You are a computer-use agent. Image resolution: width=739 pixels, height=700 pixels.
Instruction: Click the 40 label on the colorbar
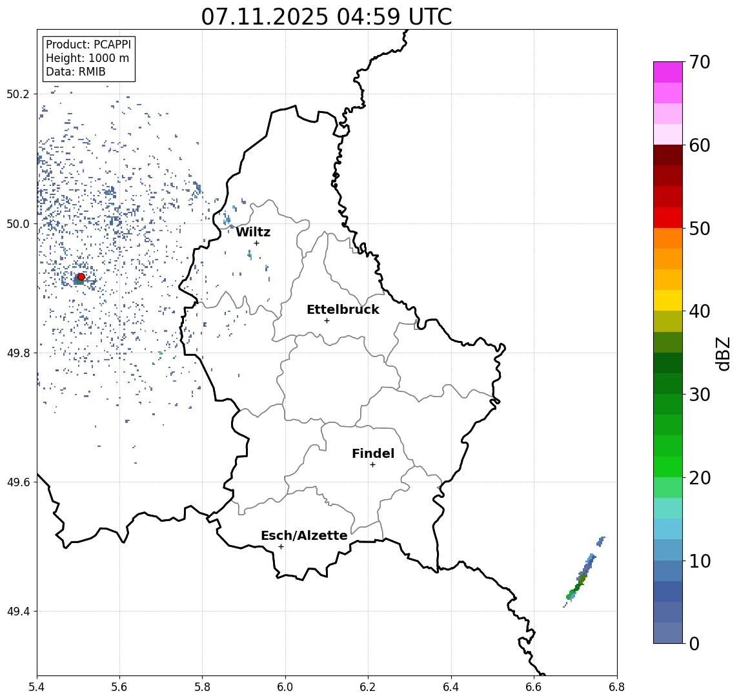tap(699, 311)
